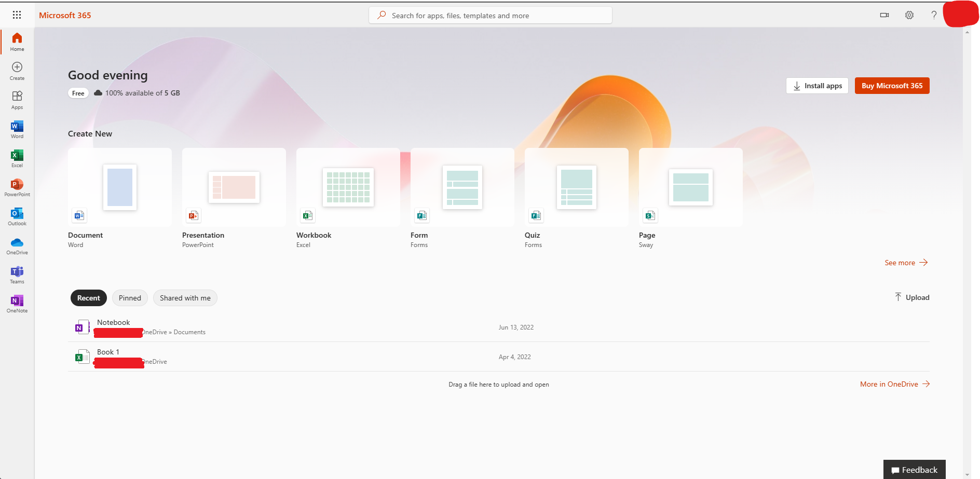Click the Microsoft 365 title link
980x479 pixels.
coord(65,15)
